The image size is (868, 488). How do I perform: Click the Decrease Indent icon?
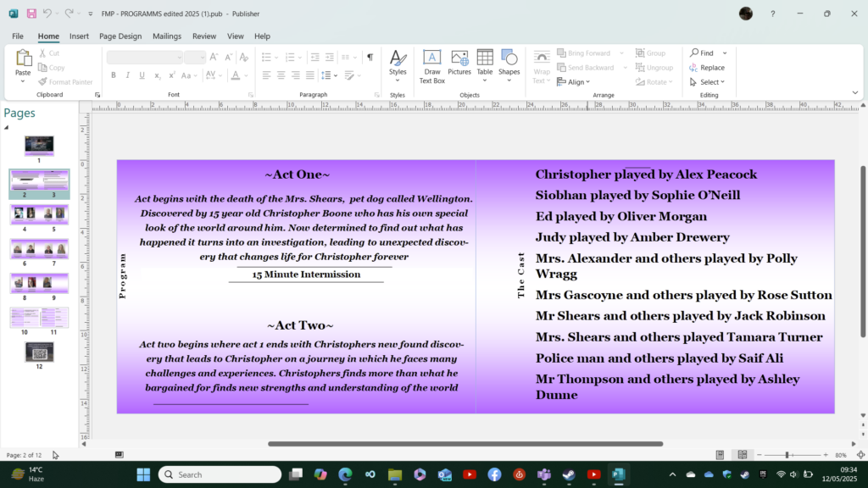pyautogui.click(x=315, y=57)
